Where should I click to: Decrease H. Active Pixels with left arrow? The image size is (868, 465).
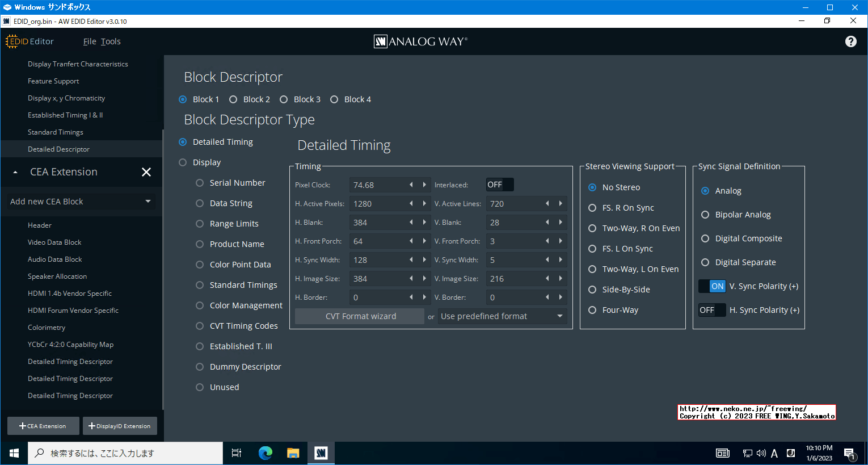[x=411, y=204]
